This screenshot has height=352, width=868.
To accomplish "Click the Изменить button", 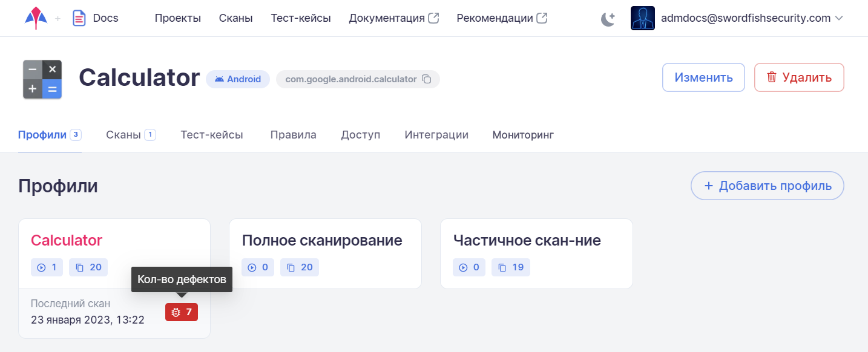I will click(x=703, y=77).
